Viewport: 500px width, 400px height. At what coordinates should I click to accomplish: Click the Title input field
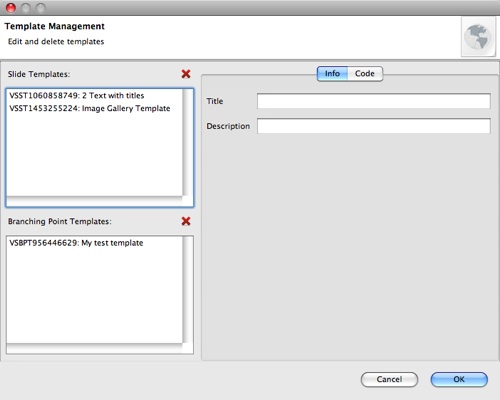374,101
